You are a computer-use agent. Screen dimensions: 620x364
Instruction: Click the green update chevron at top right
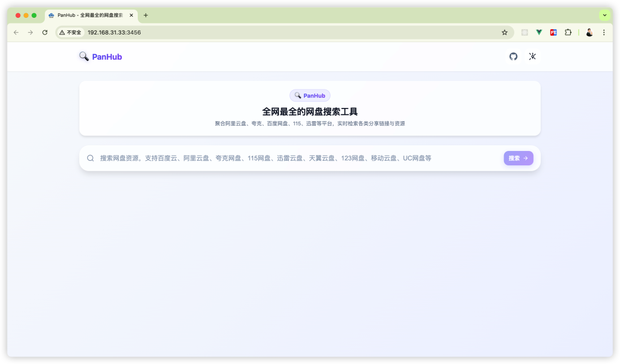(x=604, y=15)
